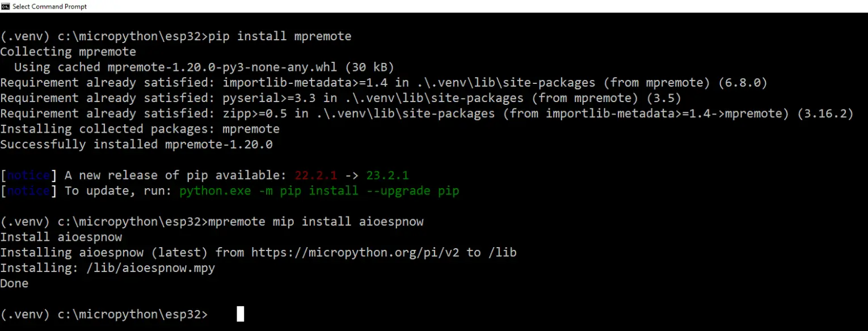Viewport: 868px width, 331px height.
Task: Click the second blue "notice" label
Action: [x=28, y=190]
